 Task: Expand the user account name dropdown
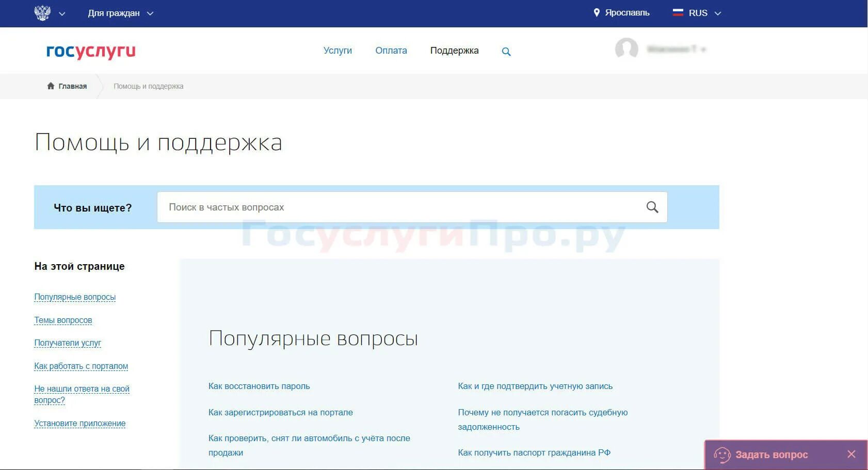(x=676, y=50)
